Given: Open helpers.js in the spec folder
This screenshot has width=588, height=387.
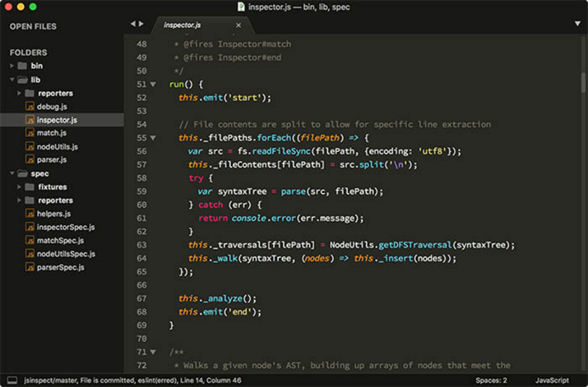Looking at the screenshot, I should 54,214.
